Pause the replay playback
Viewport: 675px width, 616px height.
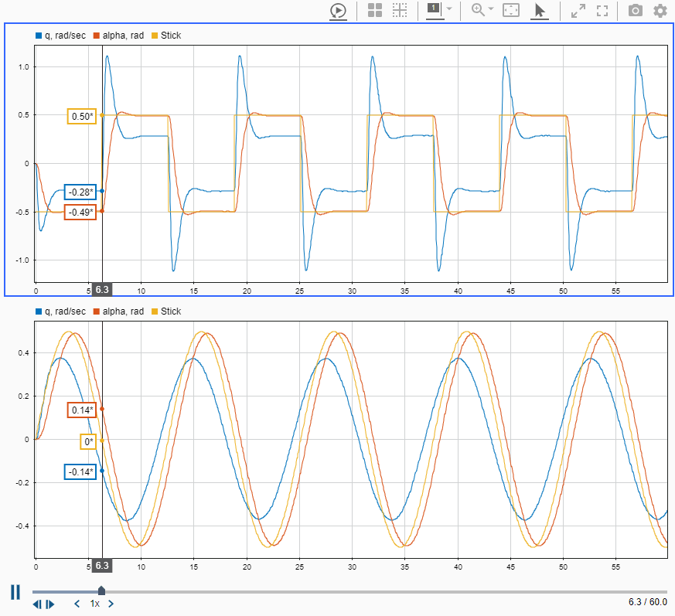click(x=15, y=592)
